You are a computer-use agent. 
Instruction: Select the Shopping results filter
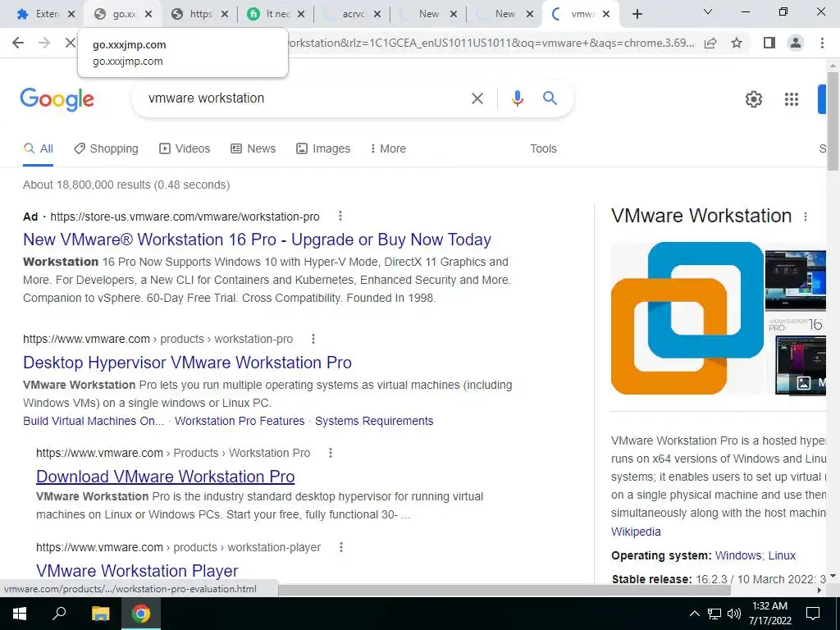106,149
